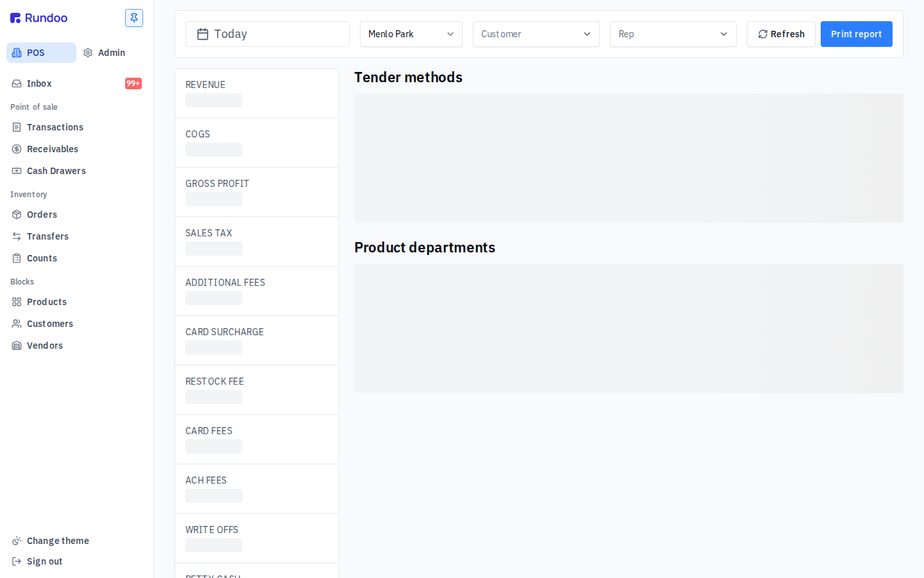The width and height of the screenshot is (924, 578).
Task: Select Sign out
Action: (76, 561)
